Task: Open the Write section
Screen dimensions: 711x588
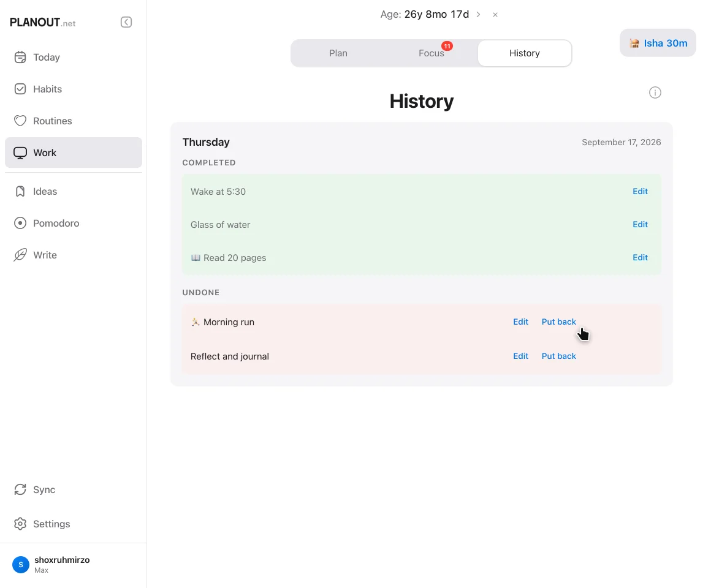Action: (74, 255)
